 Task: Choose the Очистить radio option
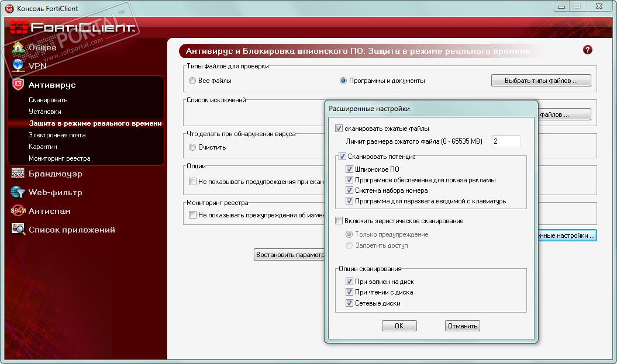click(192, 147)
